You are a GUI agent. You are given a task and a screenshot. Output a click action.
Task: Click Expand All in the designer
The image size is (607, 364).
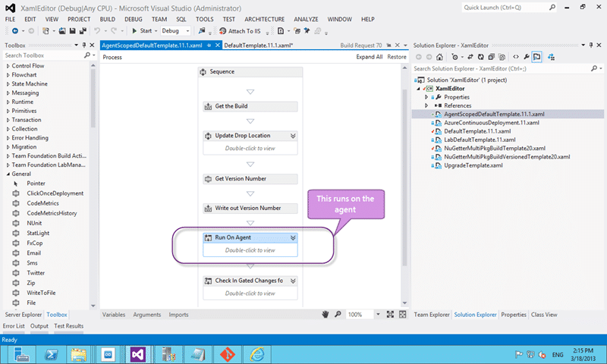tap(369, 57)
